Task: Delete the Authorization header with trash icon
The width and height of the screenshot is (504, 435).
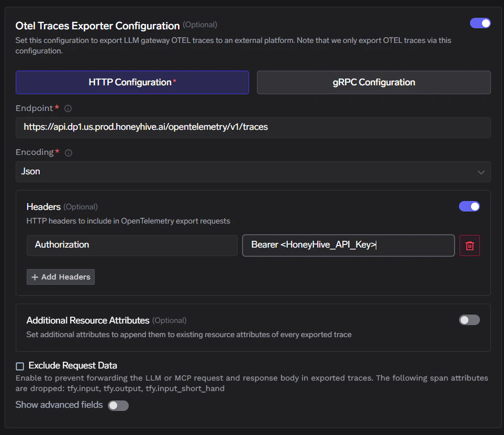Action: 469,246
